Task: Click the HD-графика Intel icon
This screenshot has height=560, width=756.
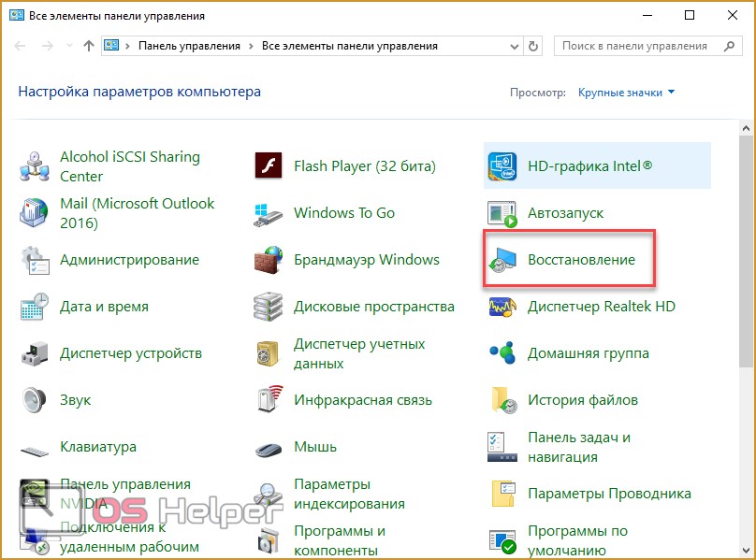Action: [502, 166]
